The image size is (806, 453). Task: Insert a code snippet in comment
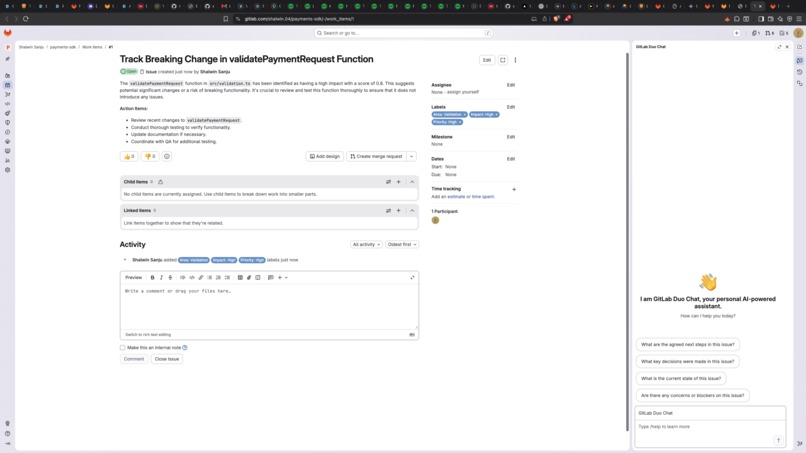coord(192,278)
